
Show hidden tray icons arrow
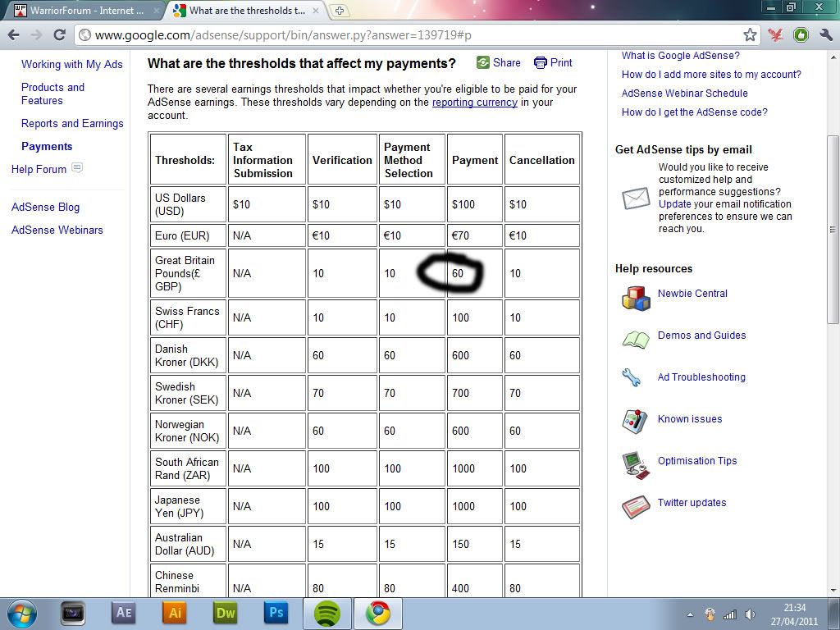691,614
